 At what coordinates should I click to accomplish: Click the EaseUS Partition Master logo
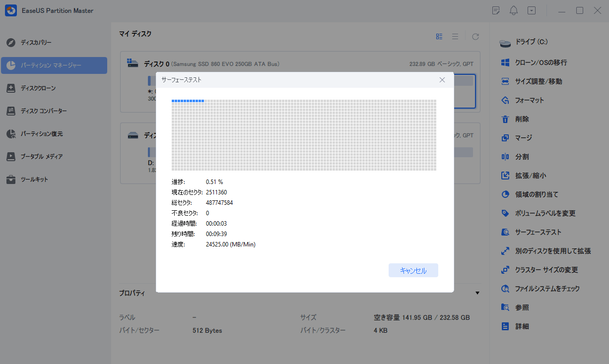click(x=11, y=10)
